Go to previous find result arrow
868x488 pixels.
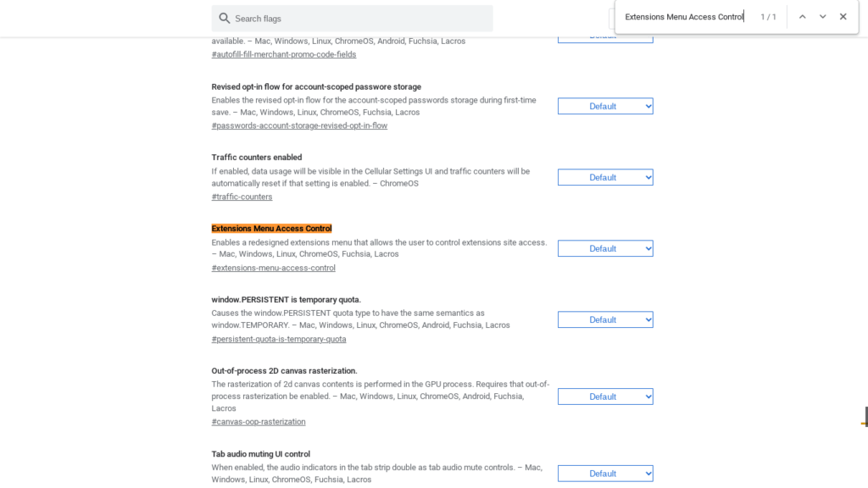802,17
